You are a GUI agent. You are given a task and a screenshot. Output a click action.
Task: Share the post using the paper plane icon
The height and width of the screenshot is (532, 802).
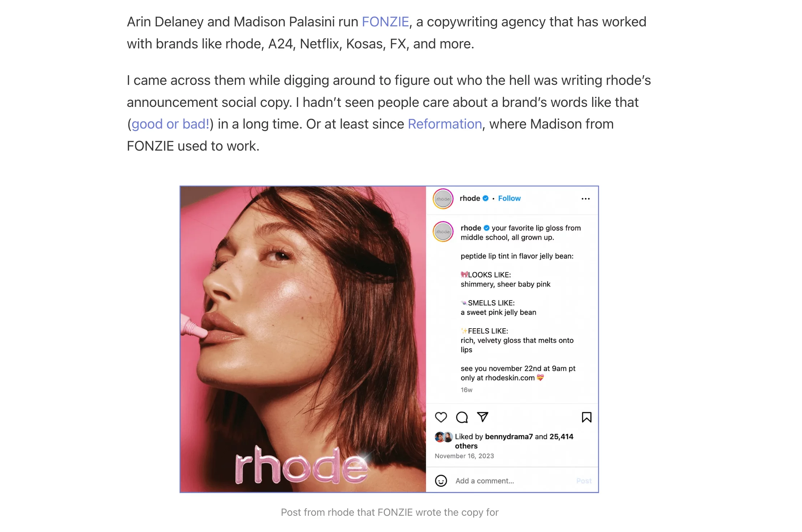(x=482, y=417)
